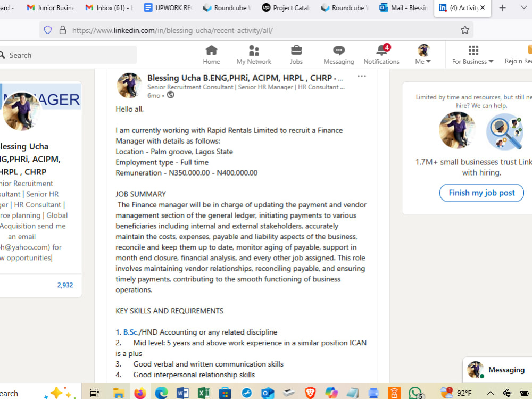Open the 2,932 count link in sidebar
The image size is (532, 399).
[x=65, y=285]
